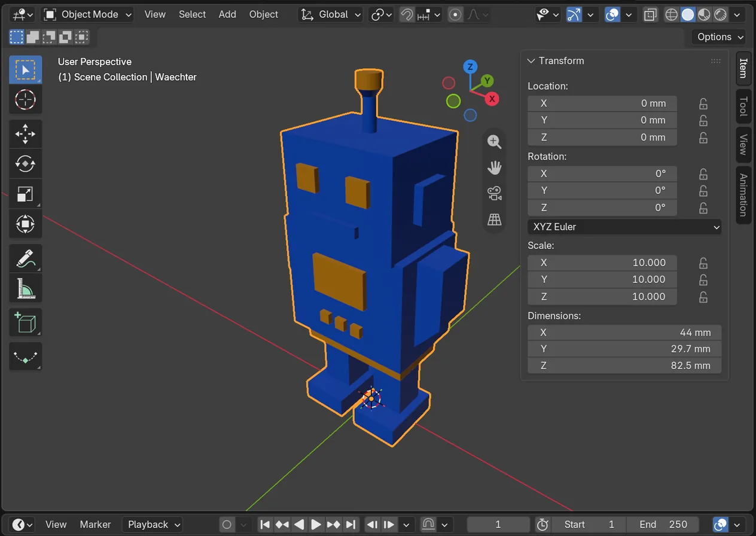Open the Global orientation dropdown
This screenshot has width=756, height=536.
331,14
